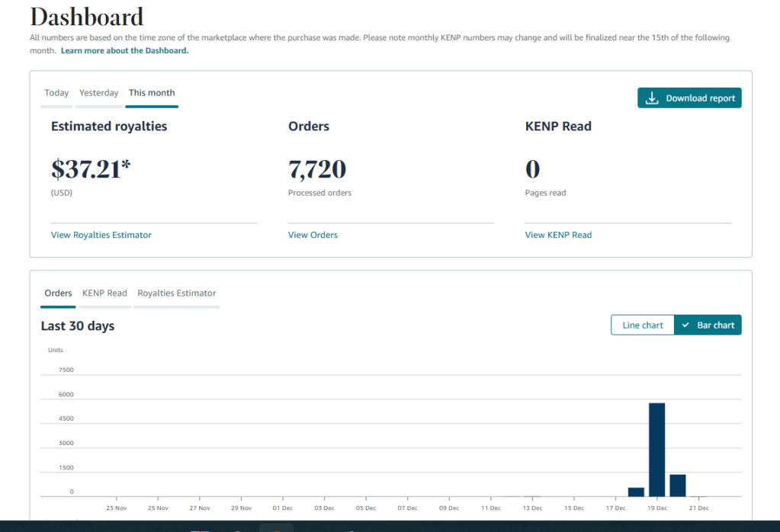Select the Today tab
Viewport: 780px width, 532px height.
click(x=56, y=92)
